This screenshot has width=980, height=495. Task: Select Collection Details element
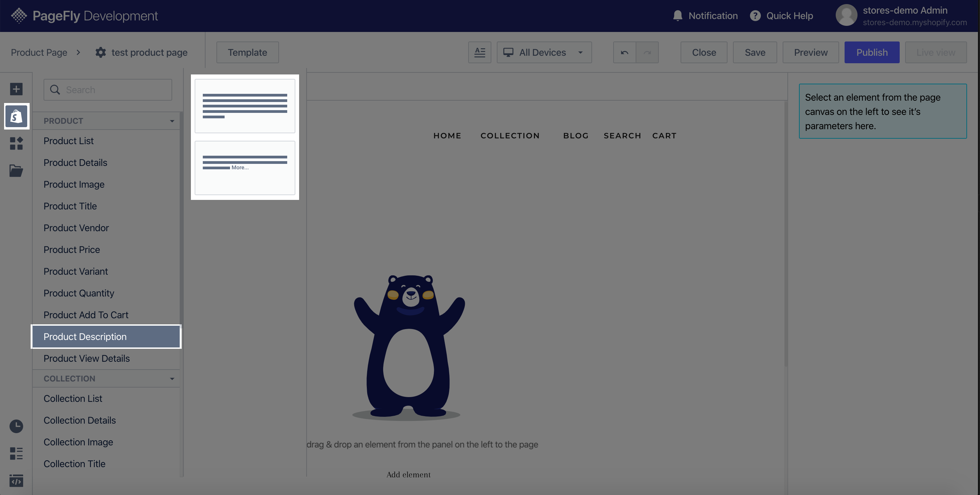coord(106,420)
